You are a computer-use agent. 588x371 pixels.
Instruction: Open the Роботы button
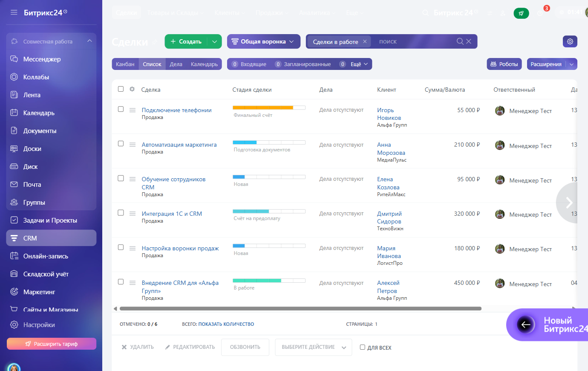504,64
